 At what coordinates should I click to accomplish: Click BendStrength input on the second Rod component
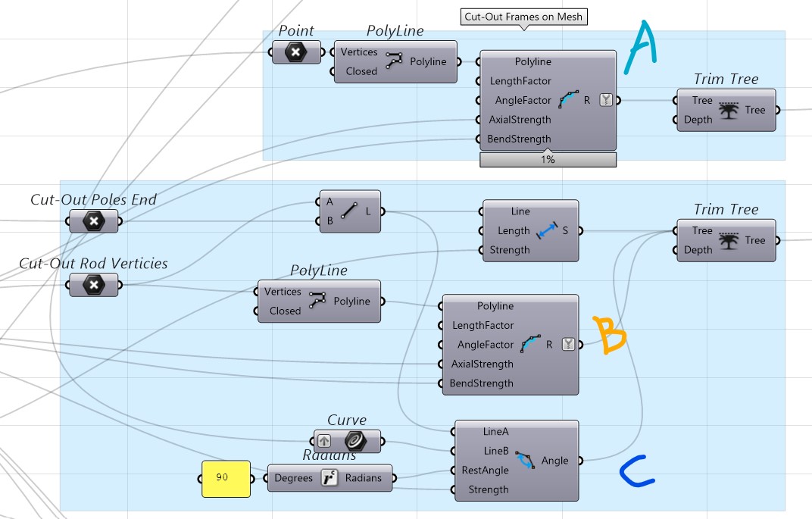coord(481,383)
